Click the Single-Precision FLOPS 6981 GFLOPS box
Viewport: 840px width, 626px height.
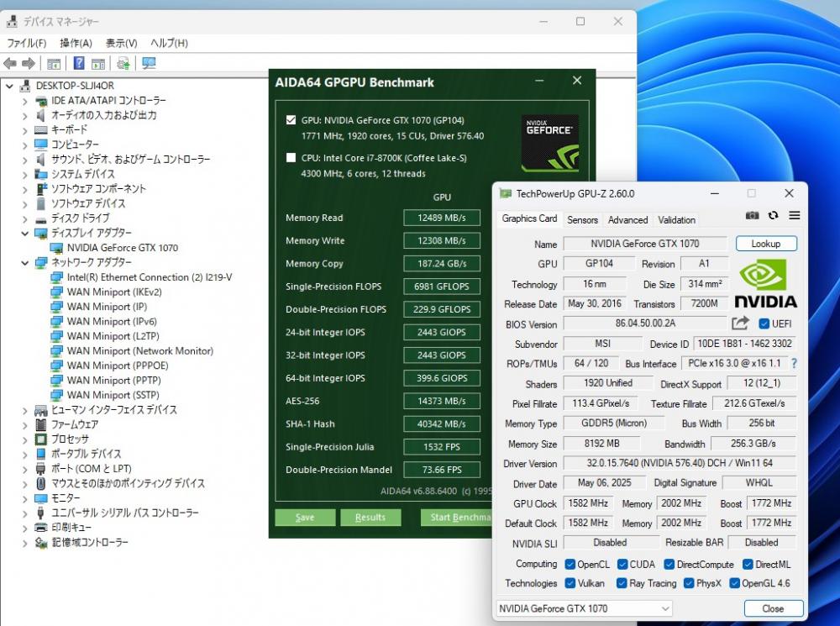click(x=442, y=287)
